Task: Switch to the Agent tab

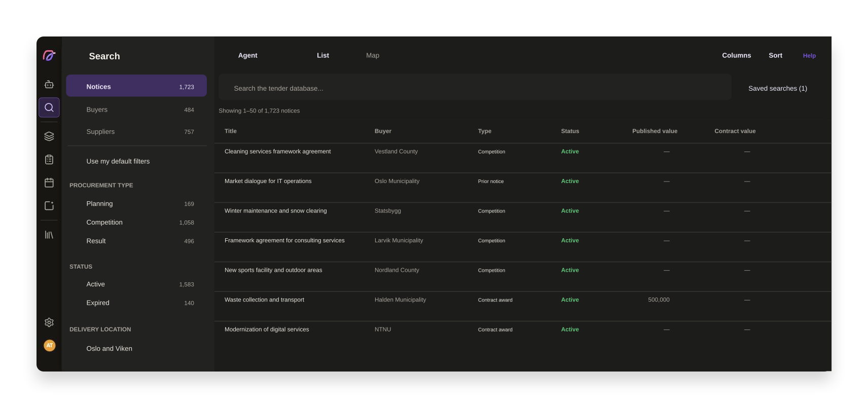Action: click(x=248, y=55)
